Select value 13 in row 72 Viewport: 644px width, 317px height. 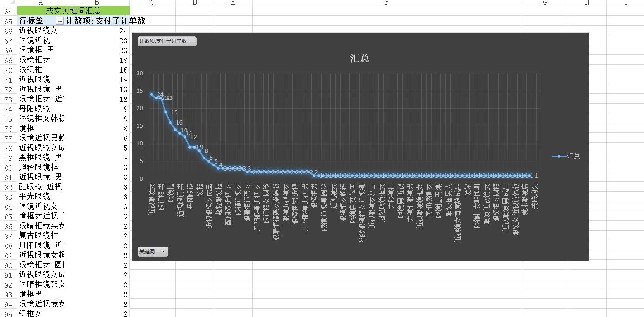(x=97, y=89)
